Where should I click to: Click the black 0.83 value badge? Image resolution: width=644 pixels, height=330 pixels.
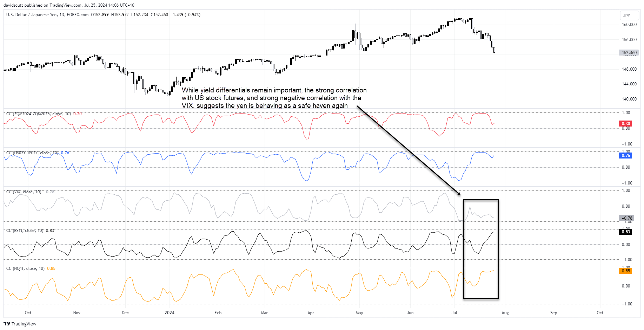coord(625,232)
